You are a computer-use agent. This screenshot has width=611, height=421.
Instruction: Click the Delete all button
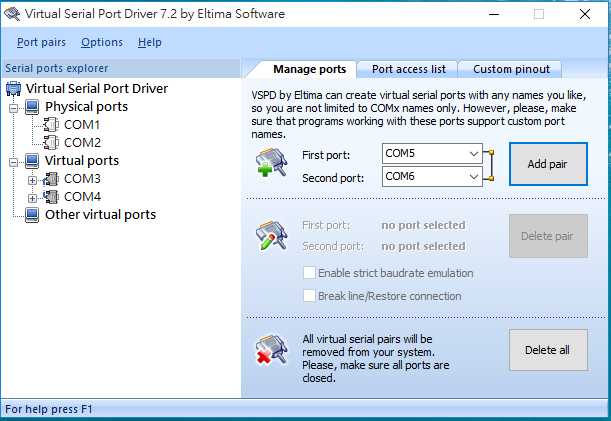tap(548, 350)
